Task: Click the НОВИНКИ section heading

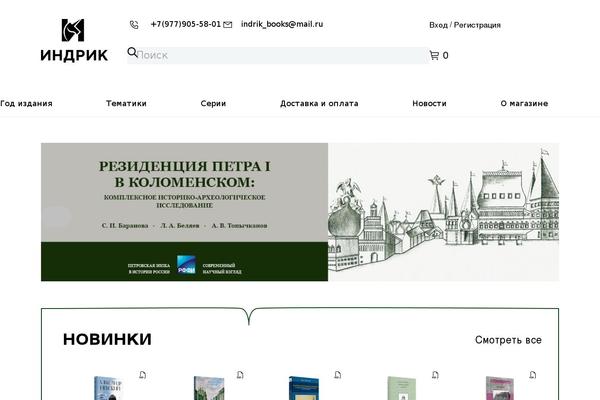Action: (107, 339)
